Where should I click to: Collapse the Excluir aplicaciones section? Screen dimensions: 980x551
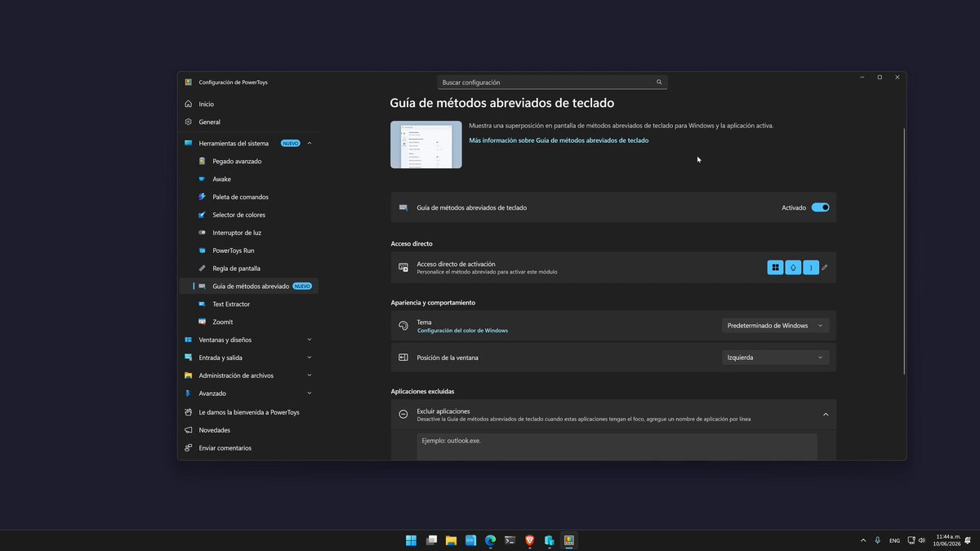(826, 415)
